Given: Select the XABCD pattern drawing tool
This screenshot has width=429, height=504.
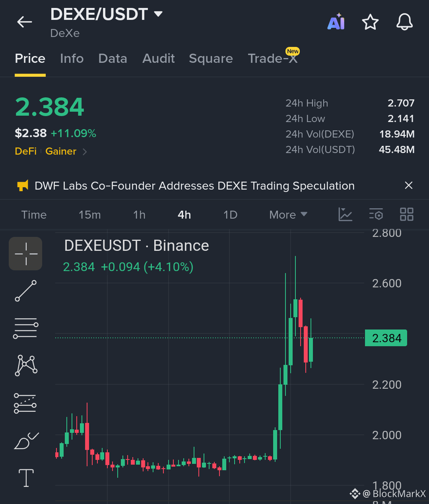Looking at the screenshot, I should (26, 365).
